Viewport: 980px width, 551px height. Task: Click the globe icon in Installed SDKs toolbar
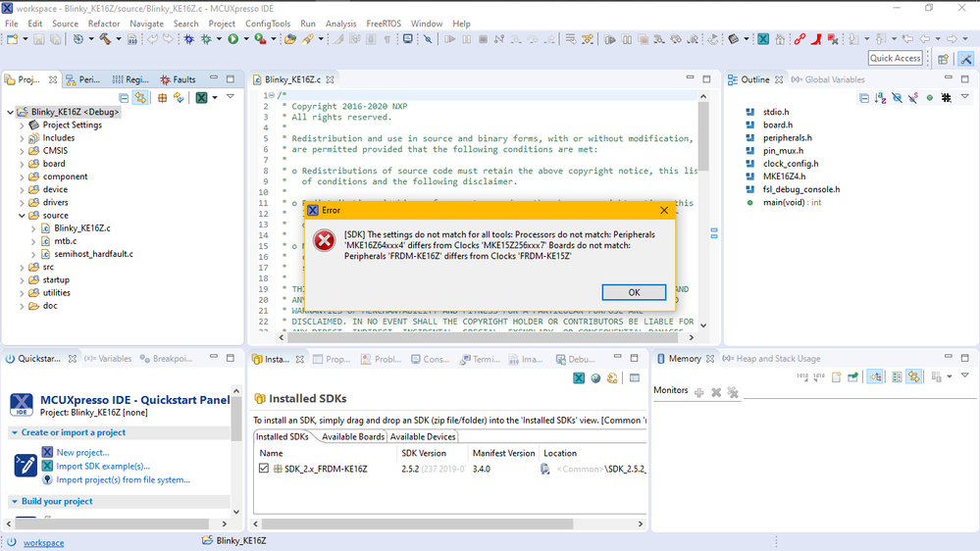coord(595,377)
